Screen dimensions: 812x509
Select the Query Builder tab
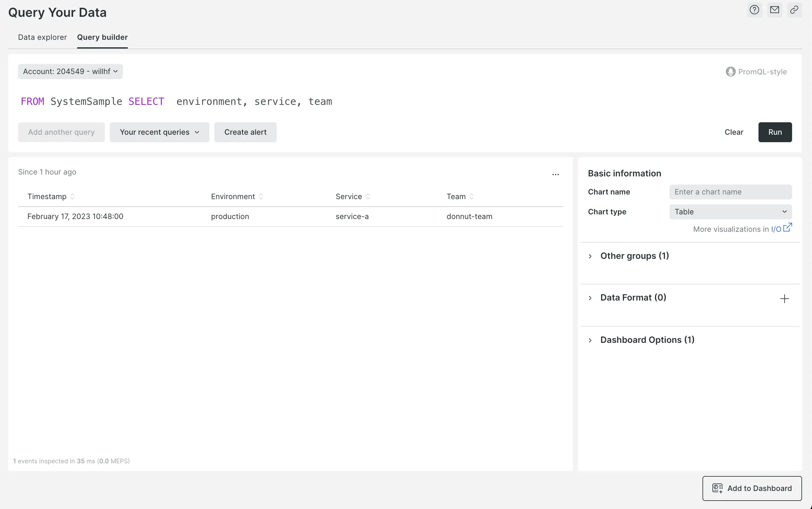102,37
